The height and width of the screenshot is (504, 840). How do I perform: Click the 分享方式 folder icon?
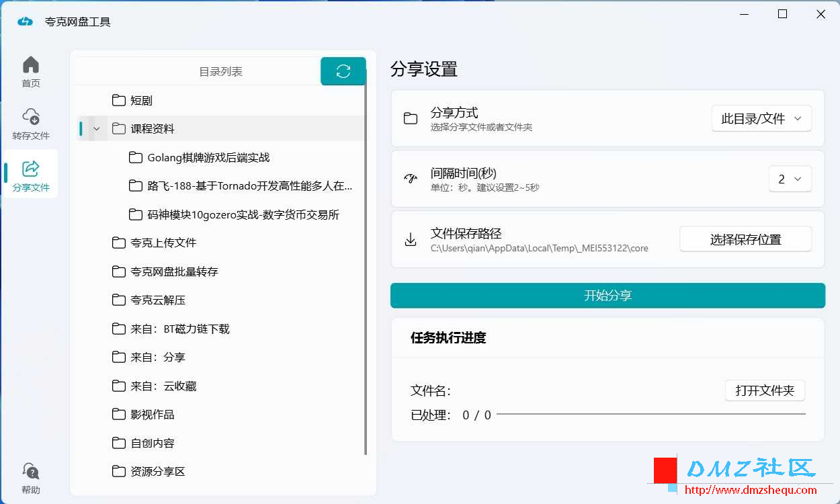click(x=411, y=119)
